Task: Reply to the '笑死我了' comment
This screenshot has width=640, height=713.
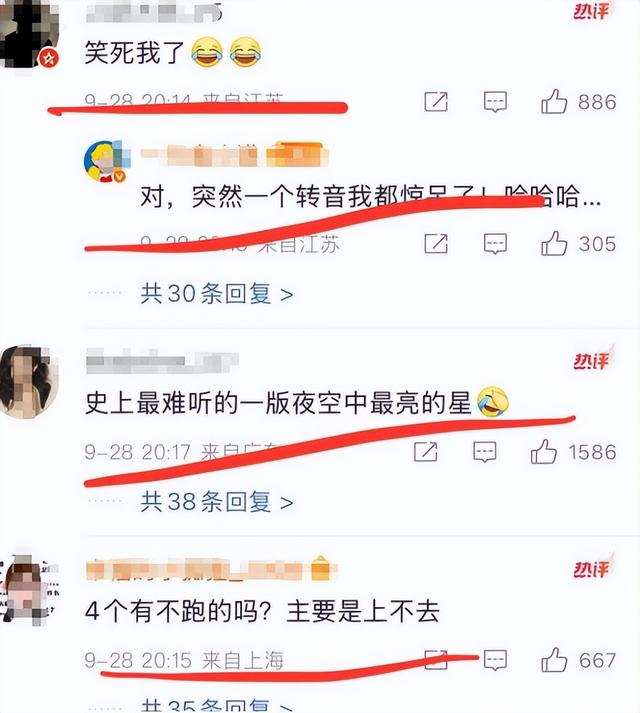Action: [495, 101]
